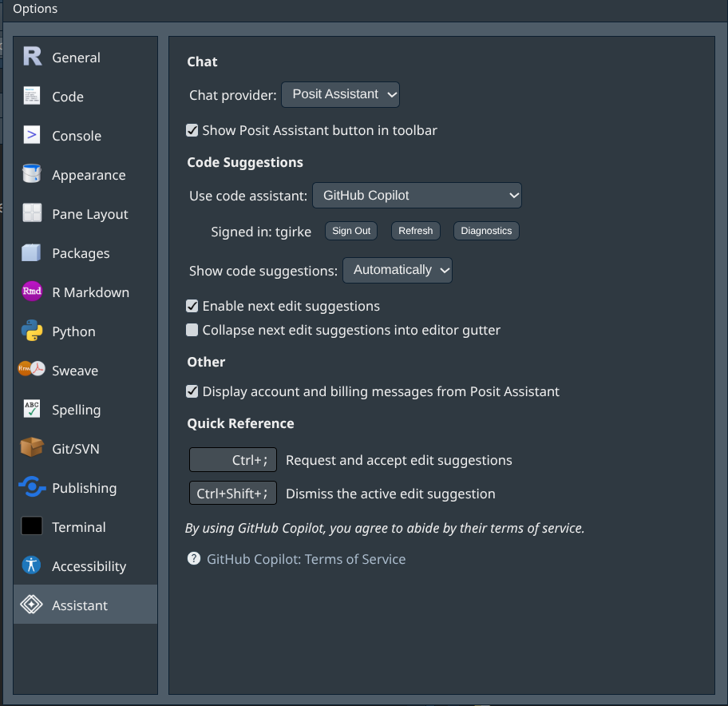The width and height of the screenshot is (728, 706).
Task: Click the Git/SVN cardboard box icon
Action: (32, 447)
